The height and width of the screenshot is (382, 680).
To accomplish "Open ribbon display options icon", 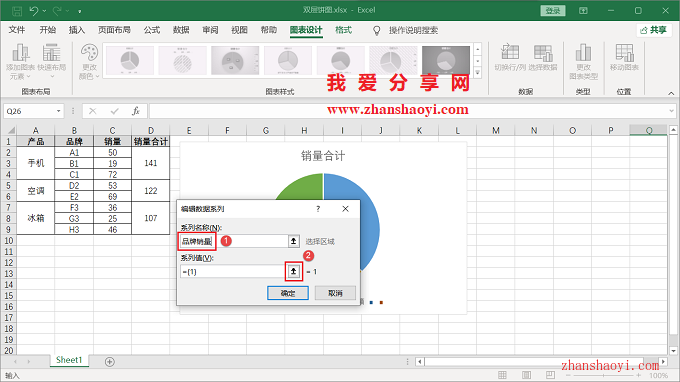I will tap(583, 10).
